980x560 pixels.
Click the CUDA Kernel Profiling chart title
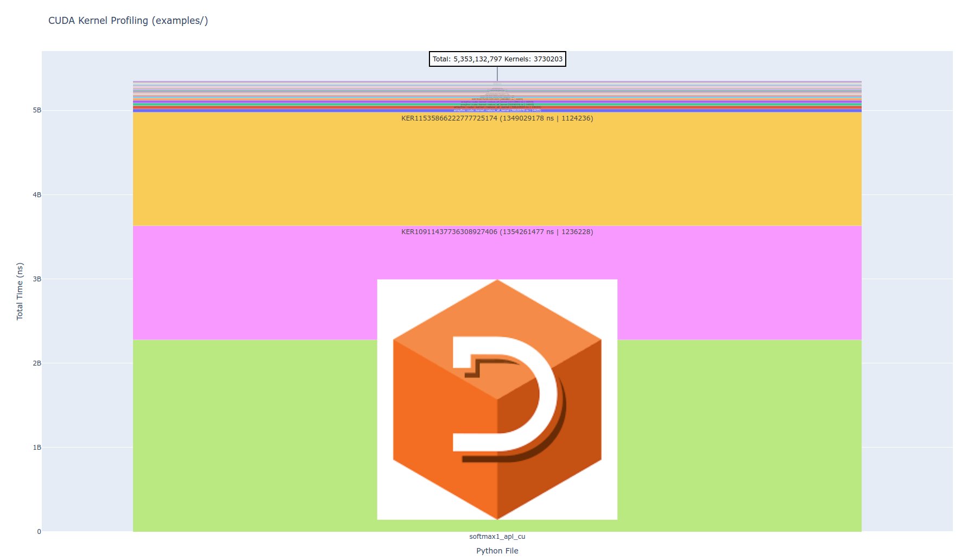128,21
